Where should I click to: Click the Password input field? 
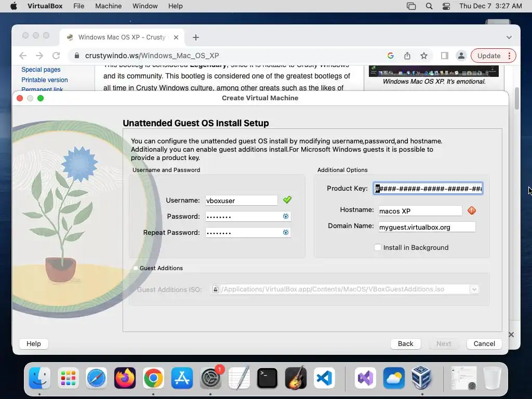pyautogui.click(x=248, y=217)
